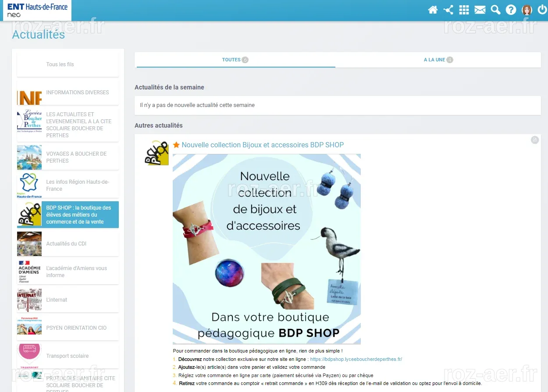The image size is (548, 392).
Task: Go to the home page icon
Action: pos(433,10)
